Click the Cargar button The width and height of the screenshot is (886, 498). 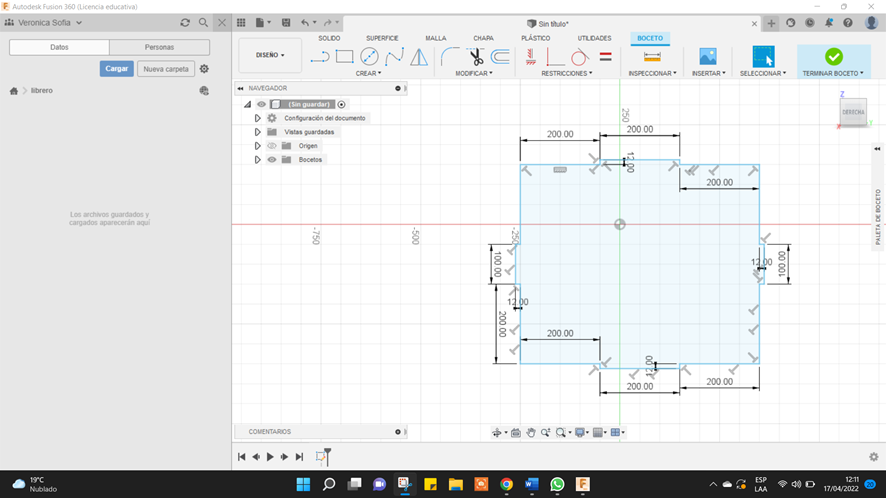[117, 69]
